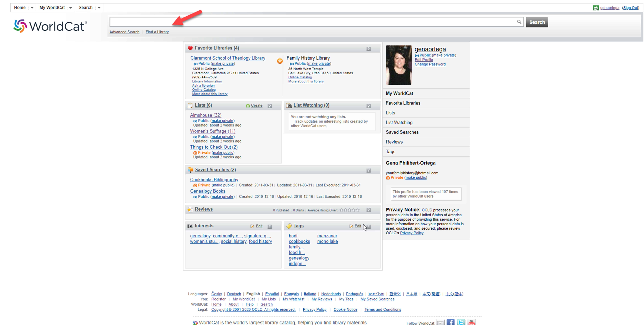The image size is (644, 325).
Task: Open help icon for Favorite Libraries panel
Action: point(369,49)
